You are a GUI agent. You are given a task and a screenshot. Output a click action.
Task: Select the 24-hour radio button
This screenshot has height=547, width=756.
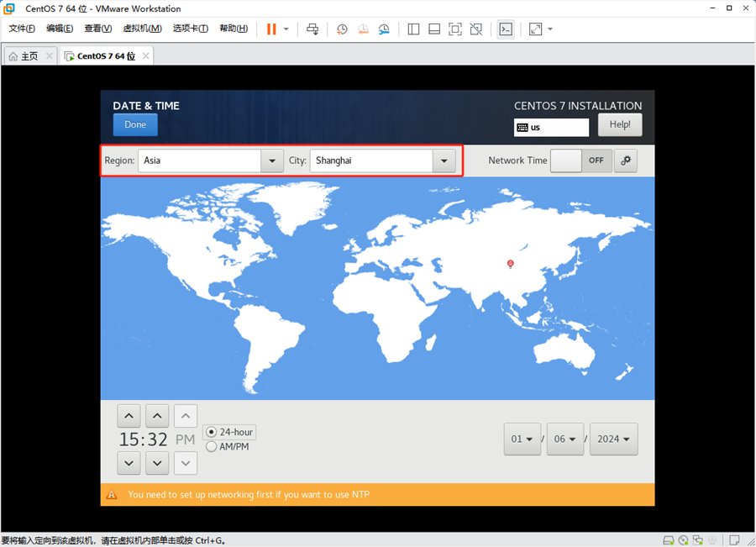point(211,432)
